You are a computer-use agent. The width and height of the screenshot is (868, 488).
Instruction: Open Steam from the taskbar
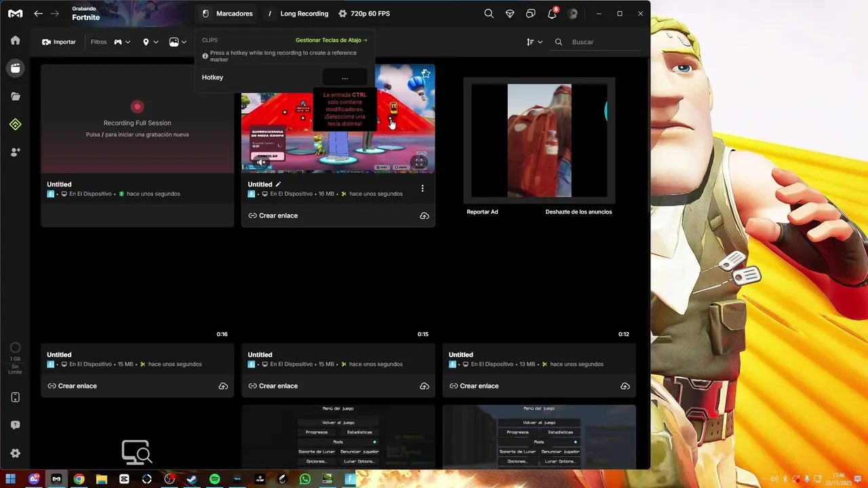point(192,479)
